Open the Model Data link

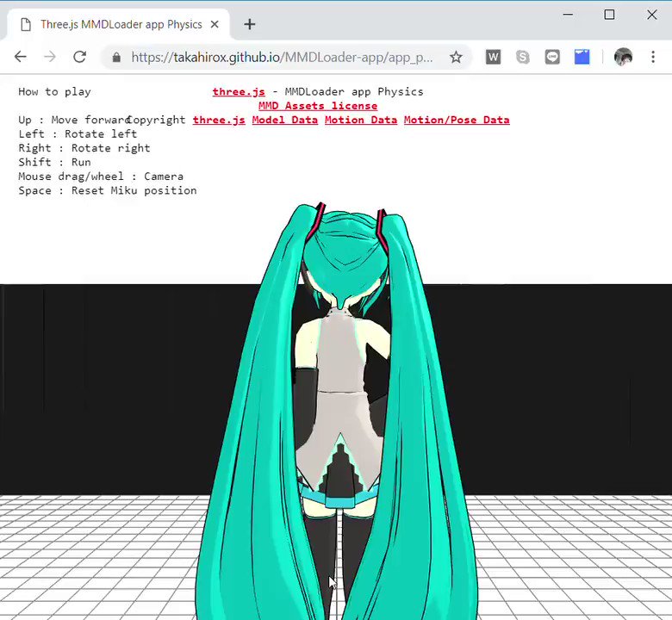tap(284, 120)
